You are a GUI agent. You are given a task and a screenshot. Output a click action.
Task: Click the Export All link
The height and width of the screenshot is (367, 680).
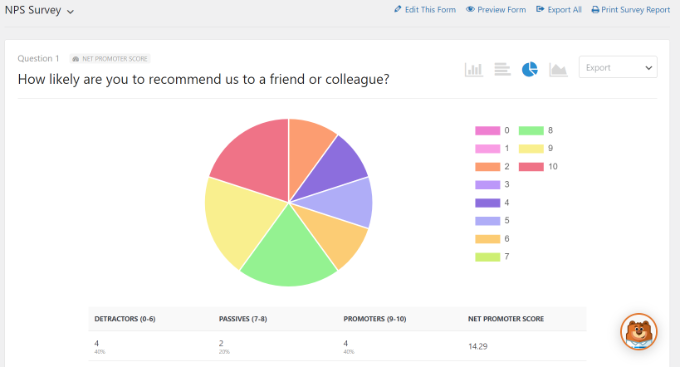click(x=559, y=10)
